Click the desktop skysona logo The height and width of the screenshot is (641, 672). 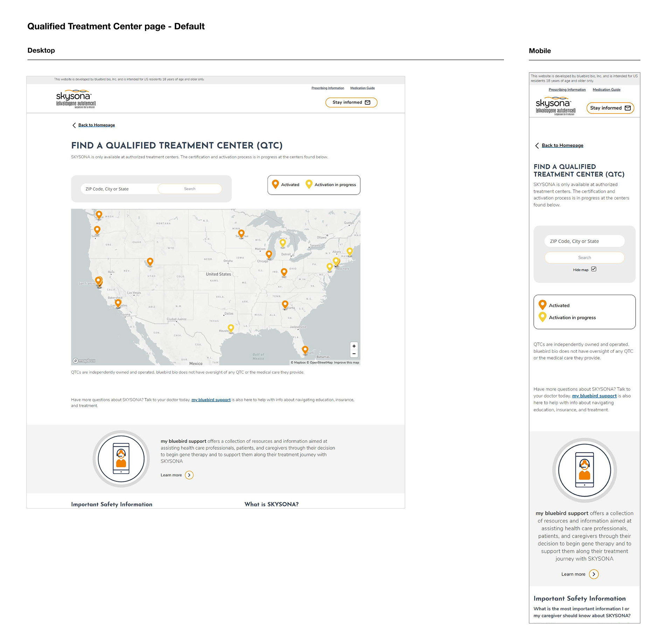tap(76, 98)
